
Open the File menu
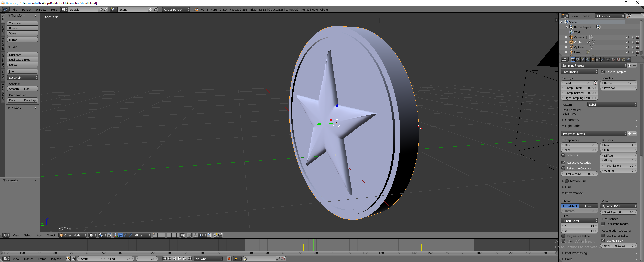pyautogui.click(x=15, y=10)
